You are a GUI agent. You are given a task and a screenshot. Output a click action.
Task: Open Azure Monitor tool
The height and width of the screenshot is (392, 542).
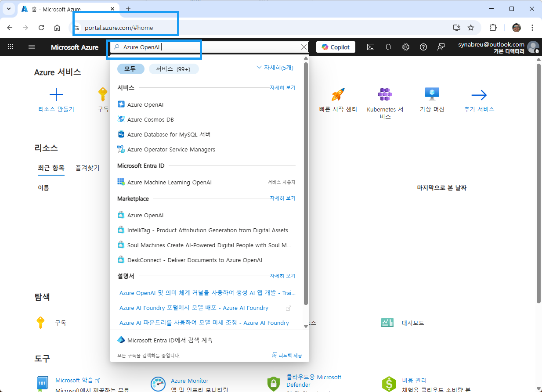pos(190,381)
